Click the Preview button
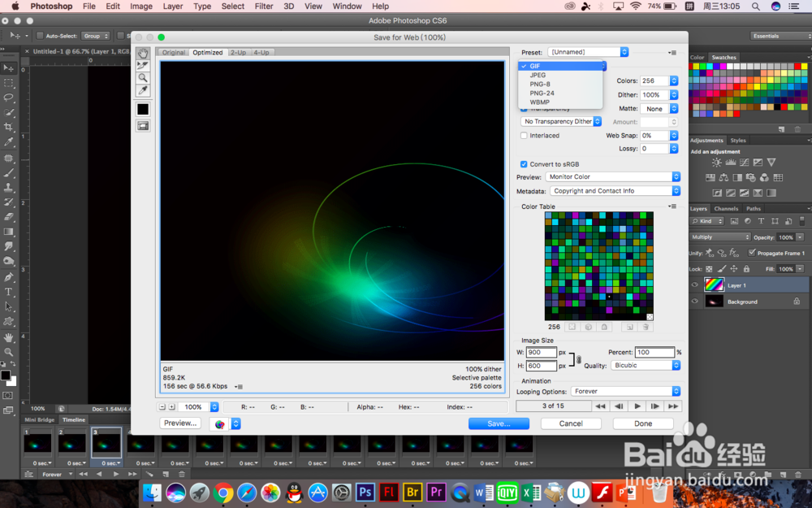 click(180, 423)
